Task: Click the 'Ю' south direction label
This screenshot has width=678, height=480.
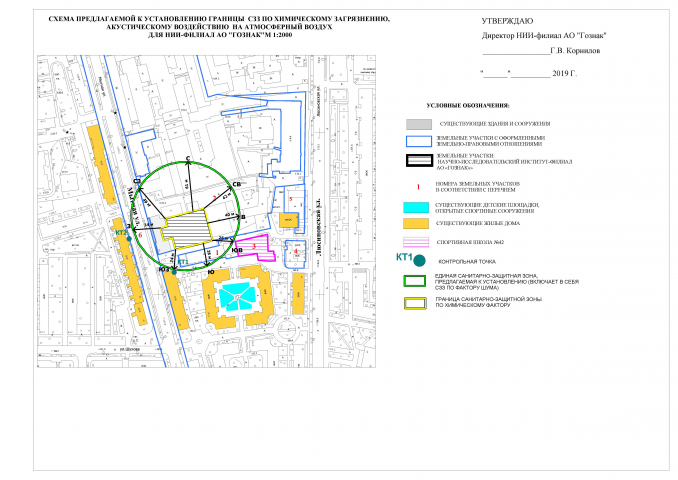Action: (x=211, y=272)
